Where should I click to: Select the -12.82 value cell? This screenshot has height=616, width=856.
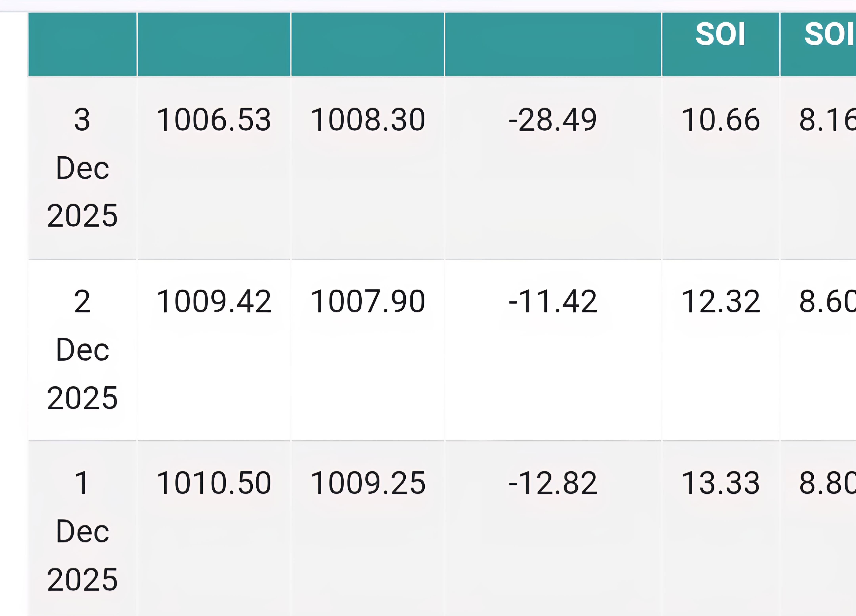tap(553, 483)
